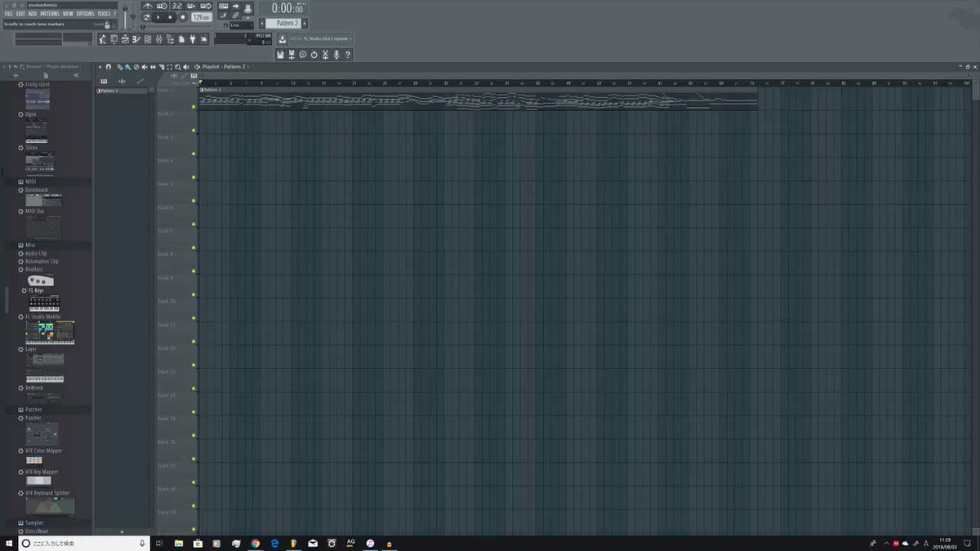The image size is (980, 551).
Task: Click the download update icon
Action: (282, 38)
